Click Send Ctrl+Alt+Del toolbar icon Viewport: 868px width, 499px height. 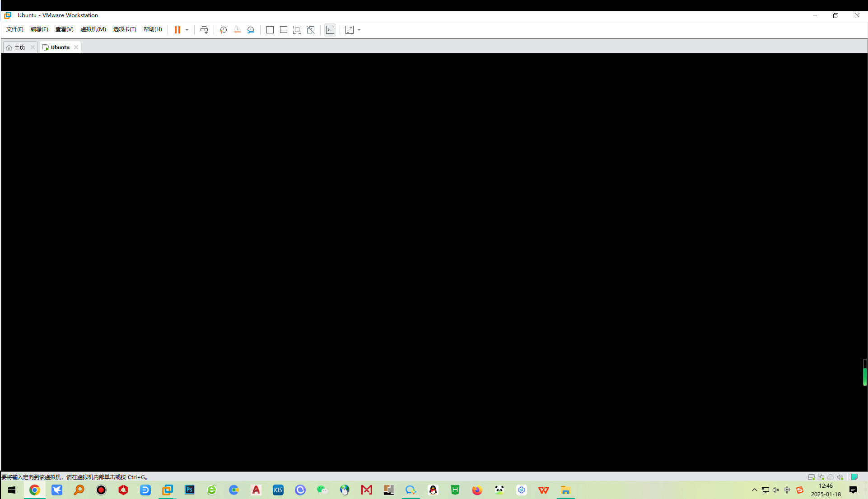204,30
